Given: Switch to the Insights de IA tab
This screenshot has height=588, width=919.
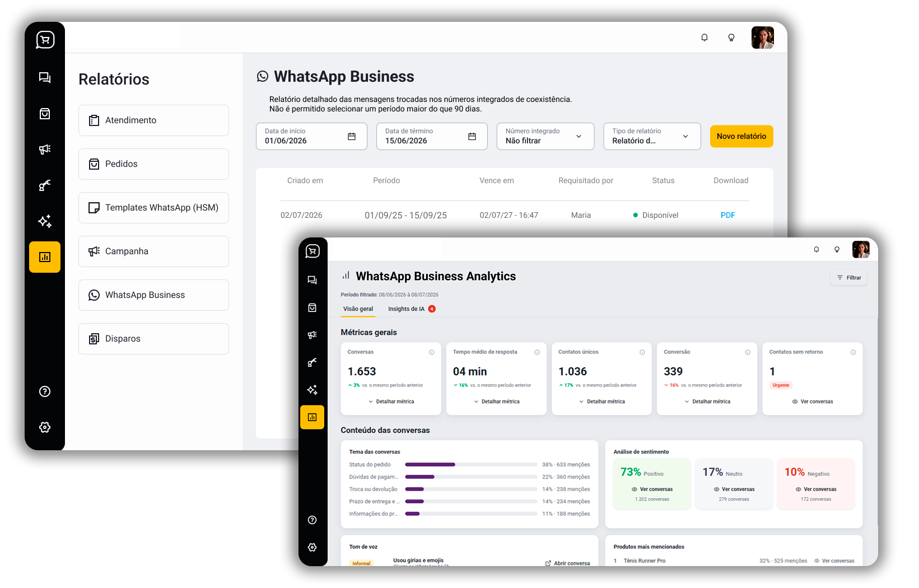Looking at the screenshot, I should coord(412,309).
